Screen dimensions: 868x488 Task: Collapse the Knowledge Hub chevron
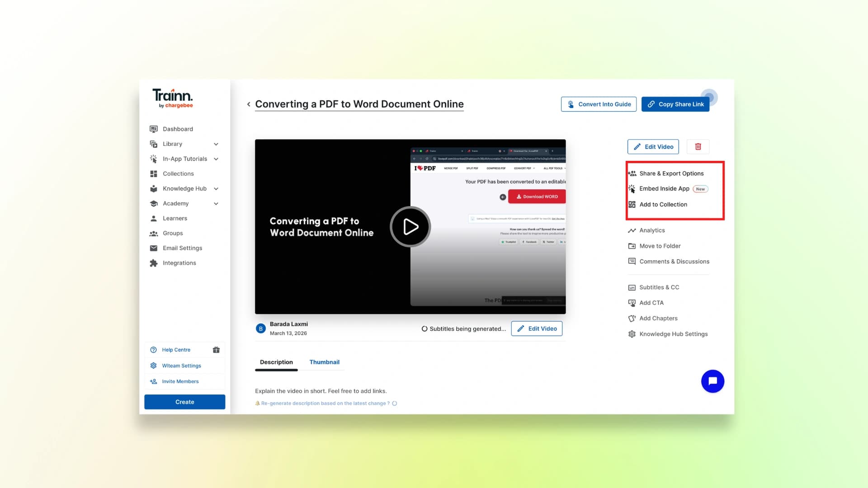coord(217,188)
